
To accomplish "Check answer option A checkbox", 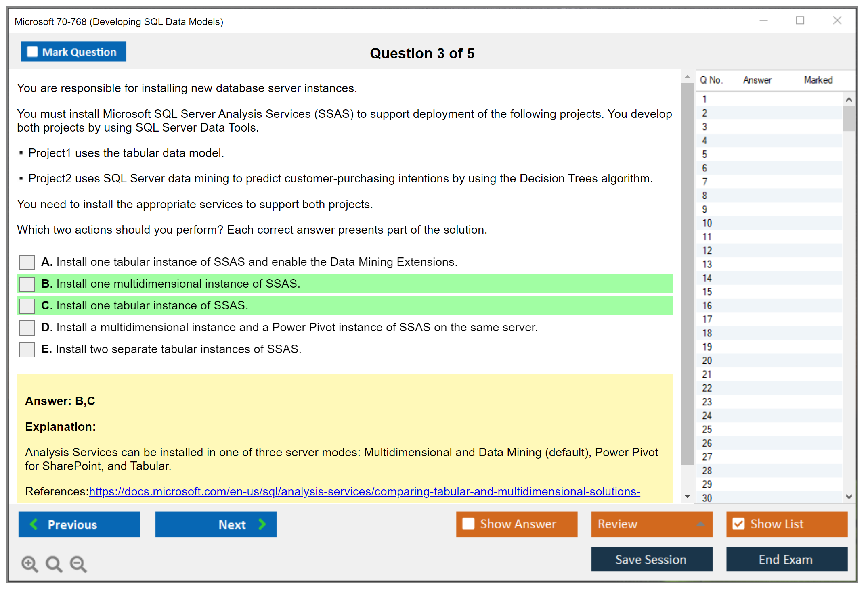I will [x=27, y=262].
